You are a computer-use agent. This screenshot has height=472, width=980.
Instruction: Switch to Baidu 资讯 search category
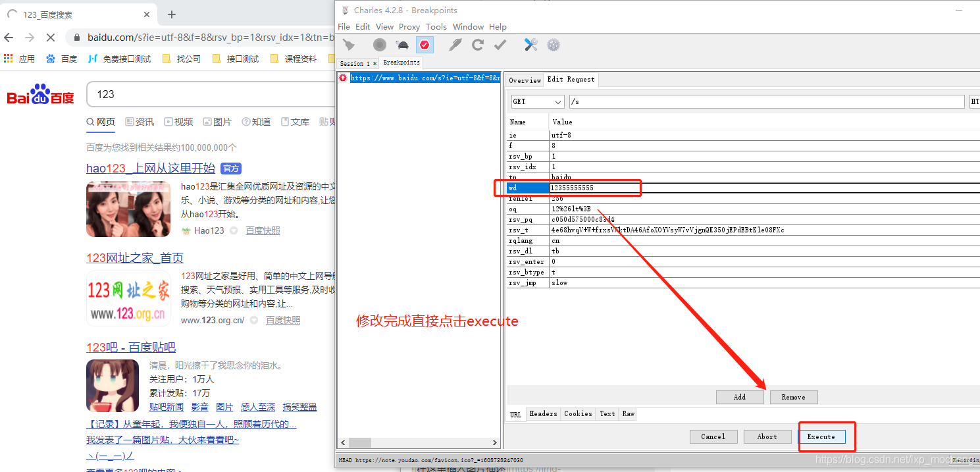click(x=140, y=122)
